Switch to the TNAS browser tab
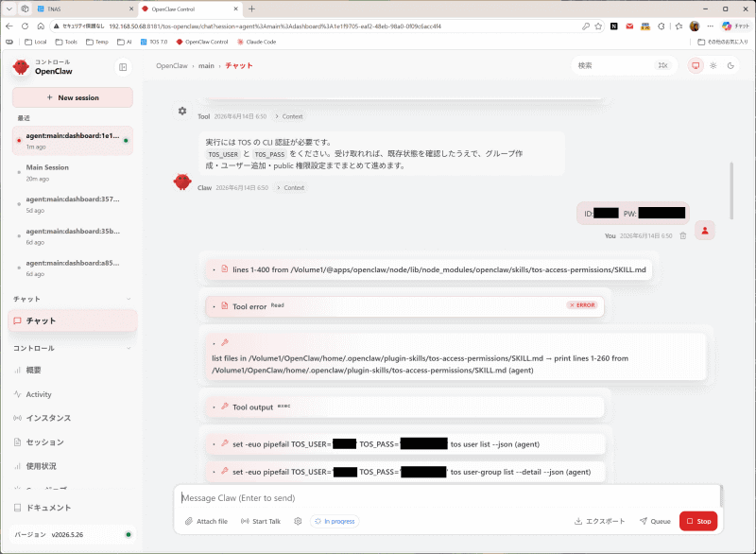This screenshot has height=554, width=756. pyautogui.click(x=86, y=9)
